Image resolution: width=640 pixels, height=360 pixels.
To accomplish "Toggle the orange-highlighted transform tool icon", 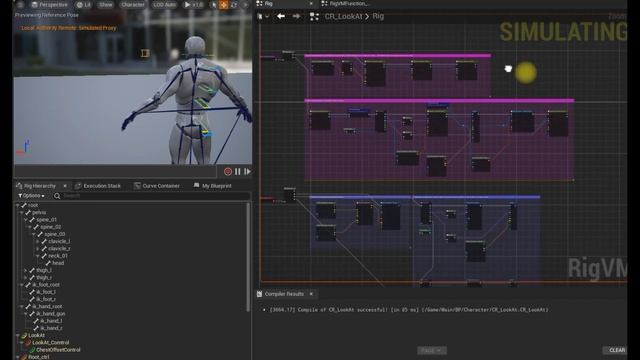I will [x=224, y=5].
